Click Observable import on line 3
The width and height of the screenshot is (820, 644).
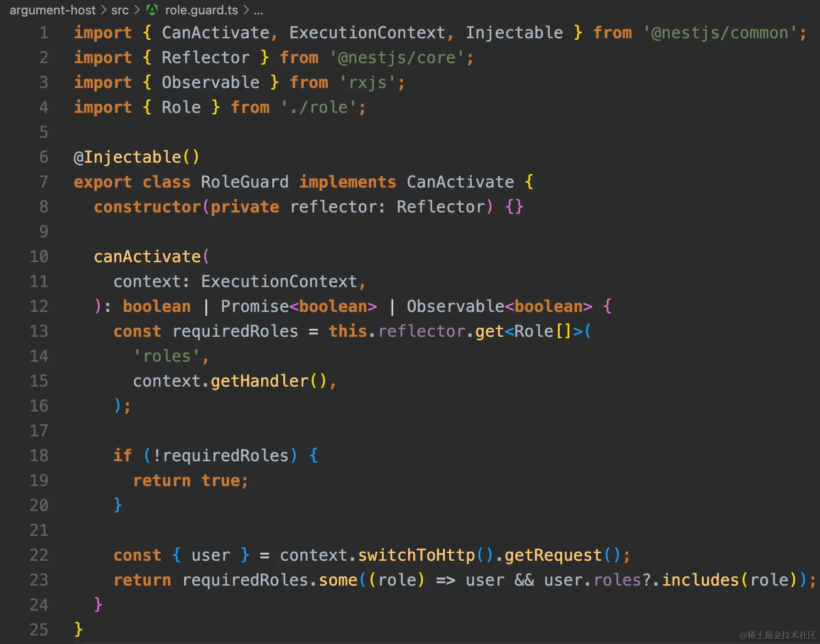click(x=211, y=82)
